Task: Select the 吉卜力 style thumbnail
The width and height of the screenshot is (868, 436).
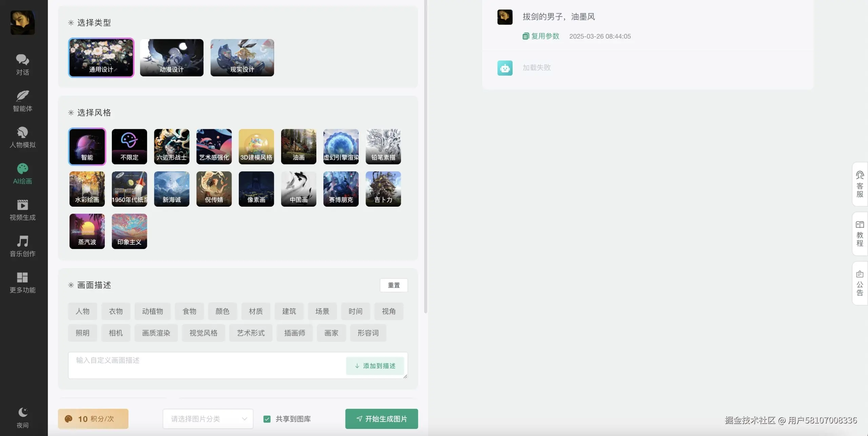Action: coord(383,189)
